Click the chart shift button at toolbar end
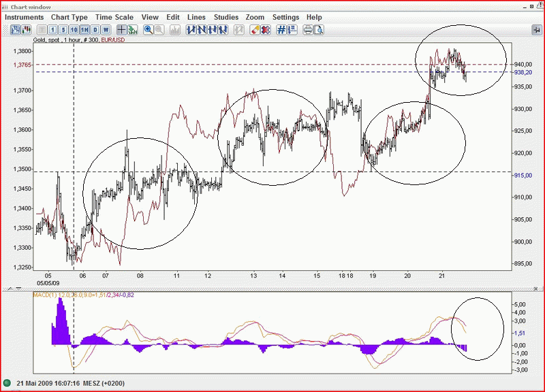 point(537,30)
